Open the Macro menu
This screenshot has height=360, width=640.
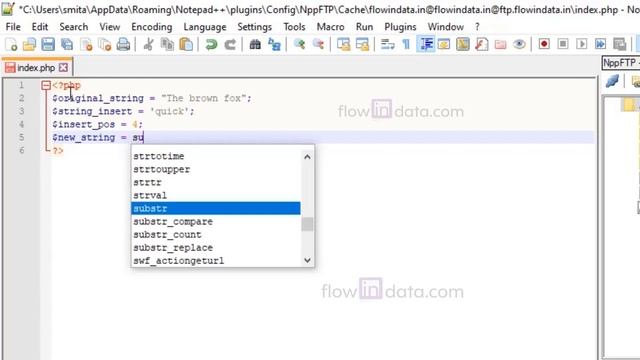click(330, 27)
